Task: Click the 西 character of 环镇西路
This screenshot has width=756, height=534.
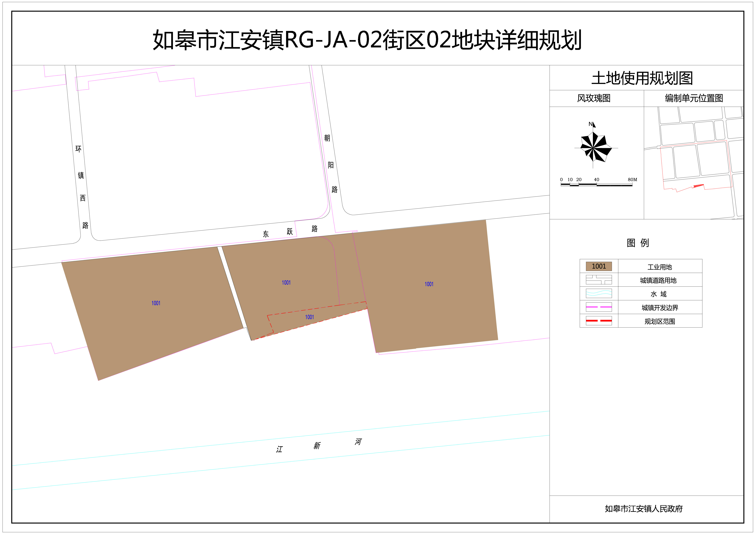Action: point(83,198)
